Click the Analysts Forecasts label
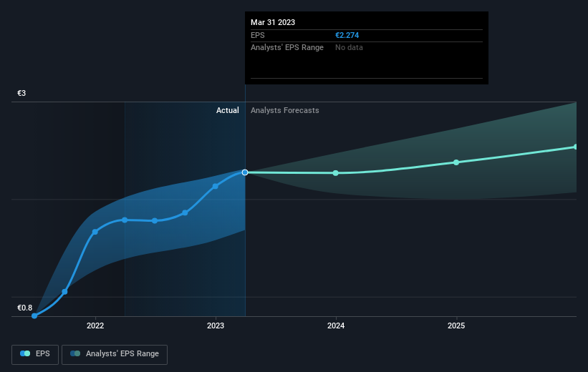Image resolution: width=588 pixels, height=372 pixels. coord(285,110)
